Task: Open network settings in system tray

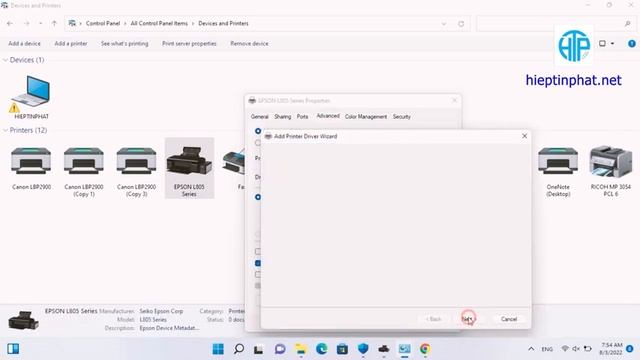Action: pos(565,349)
